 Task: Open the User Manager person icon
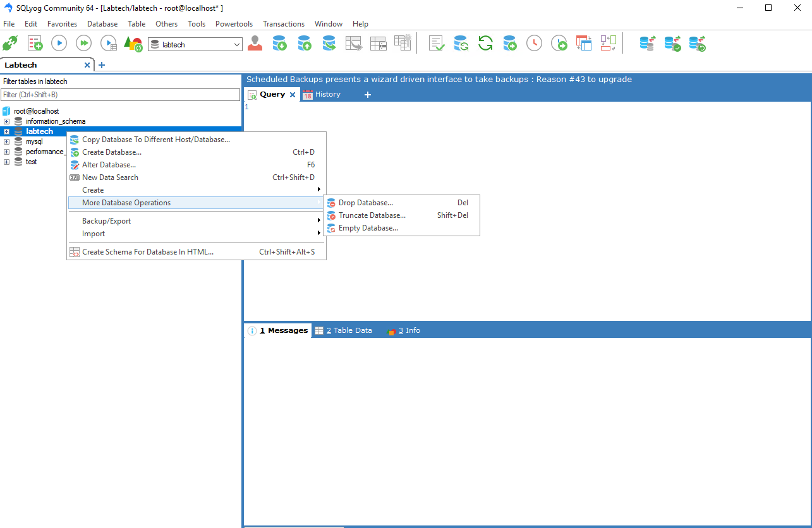tap(255, 43)
